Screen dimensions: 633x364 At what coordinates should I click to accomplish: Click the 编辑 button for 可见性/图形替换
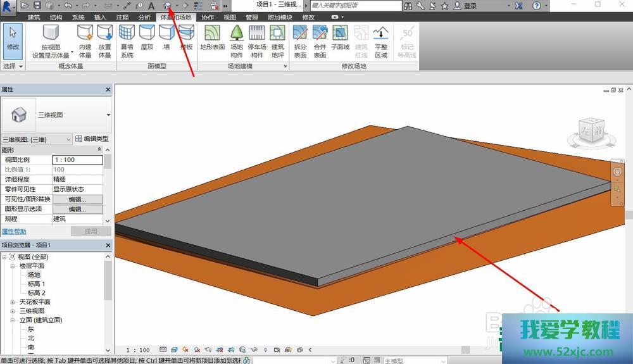pos(77,199)
